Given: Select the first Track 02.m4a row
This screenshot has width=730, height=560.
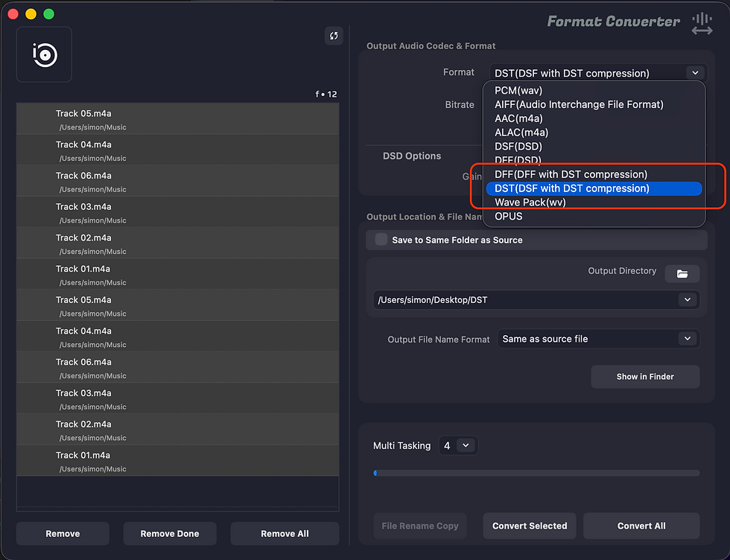Looking at the screenshot, I should pos(178,243).
